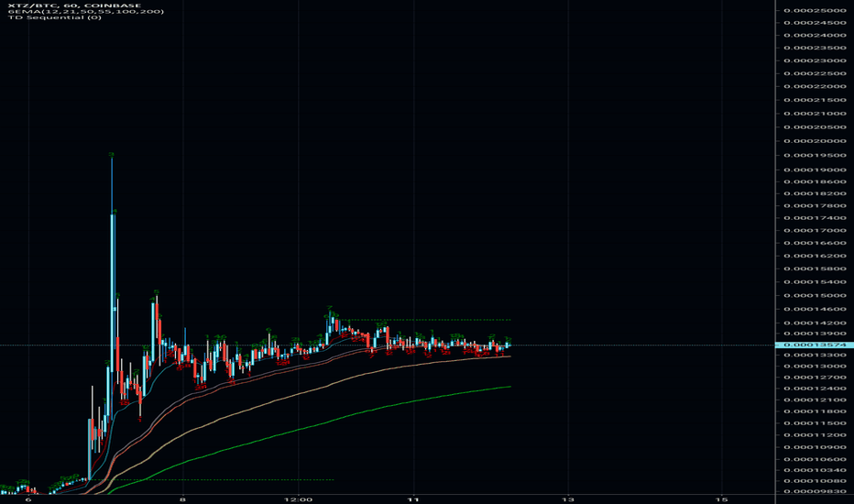Click the date label 6 on time axis
The height and width of the screenshot is (504, 854).
tap(29, 499)
